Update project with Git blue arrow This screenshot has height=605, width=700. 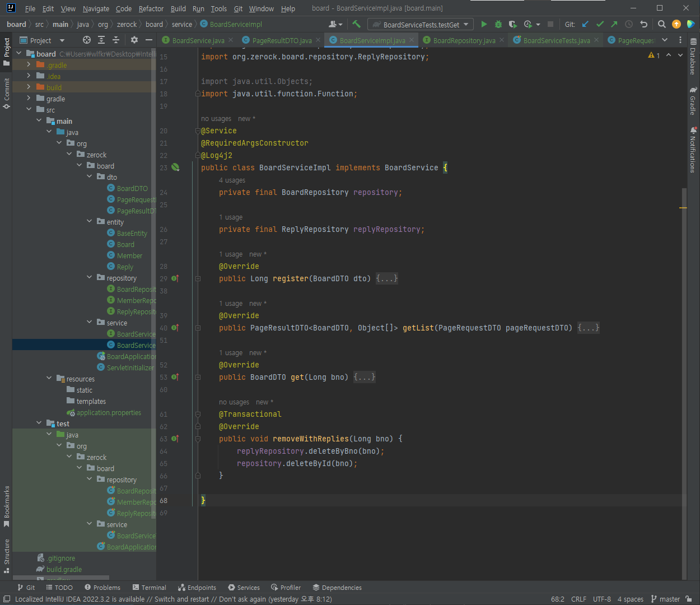585,24
